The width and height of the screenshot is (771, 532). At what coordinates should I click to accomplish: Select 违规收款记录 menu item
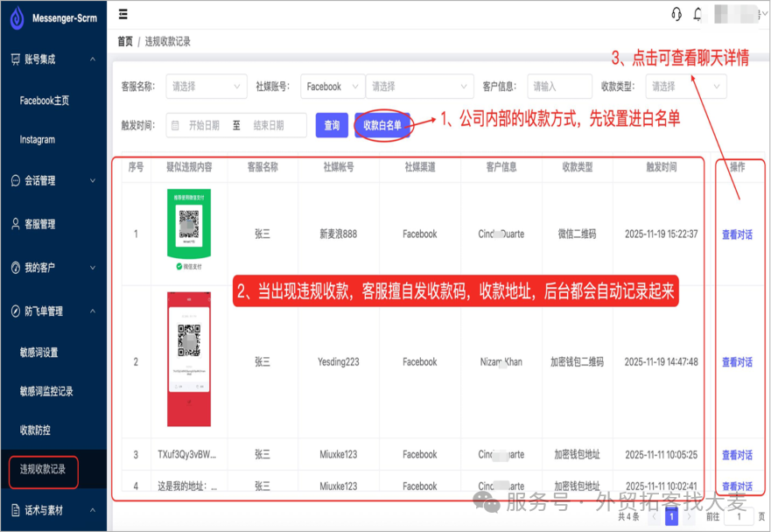click(43, 469)
